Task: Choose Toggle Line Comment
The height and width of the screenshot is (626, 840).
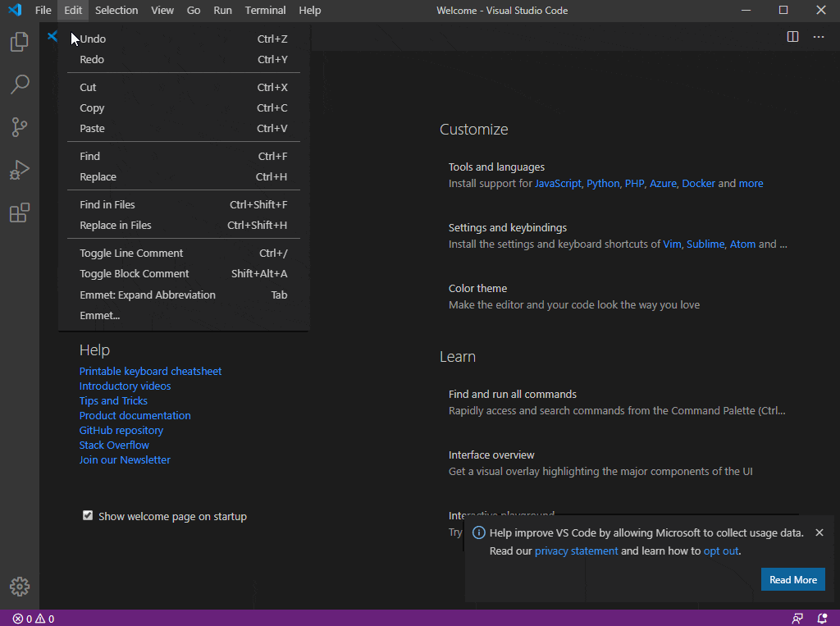Action: (183, 253)
